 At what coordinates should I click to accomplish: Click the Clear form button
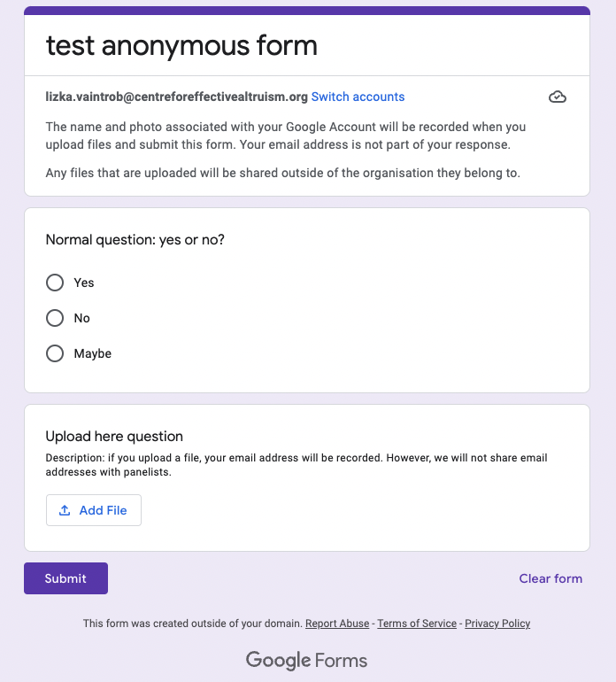pos(551,578)
